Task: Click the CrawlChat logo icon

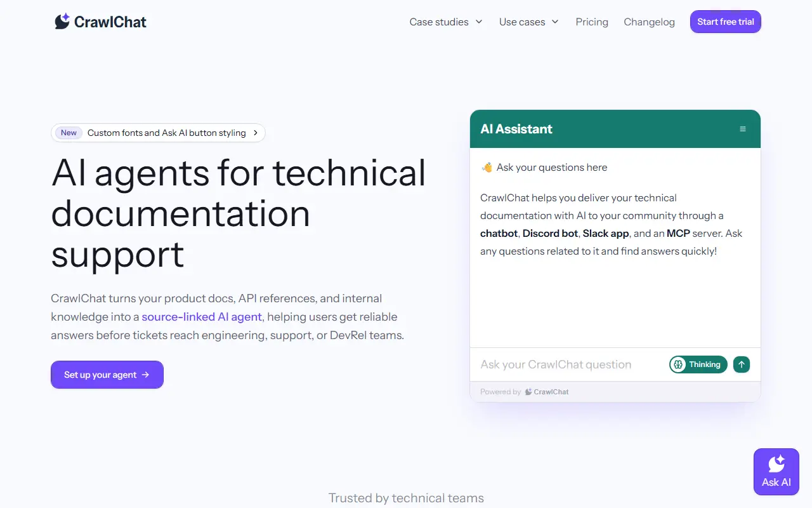Action: (x=62, y=22)
